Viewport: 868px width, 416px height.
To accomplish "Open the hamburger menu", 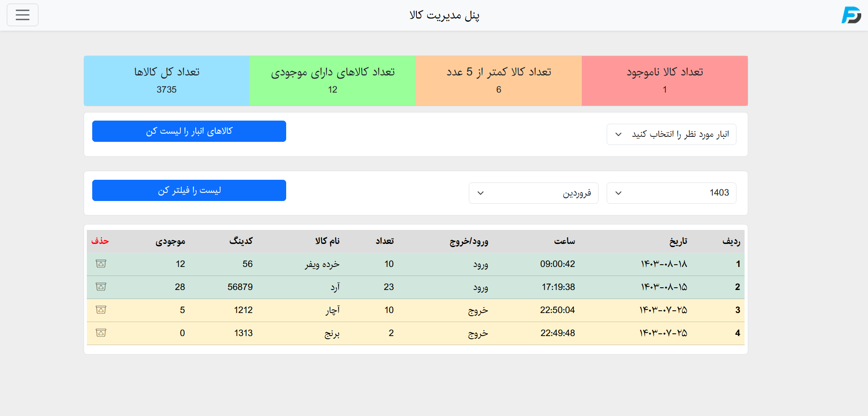I will pos(23,15).
